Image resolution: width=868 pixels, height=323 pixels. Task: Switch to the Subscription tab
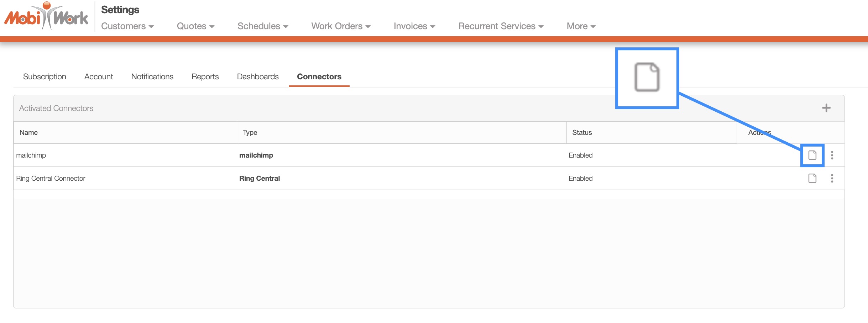tap(45, 77)
